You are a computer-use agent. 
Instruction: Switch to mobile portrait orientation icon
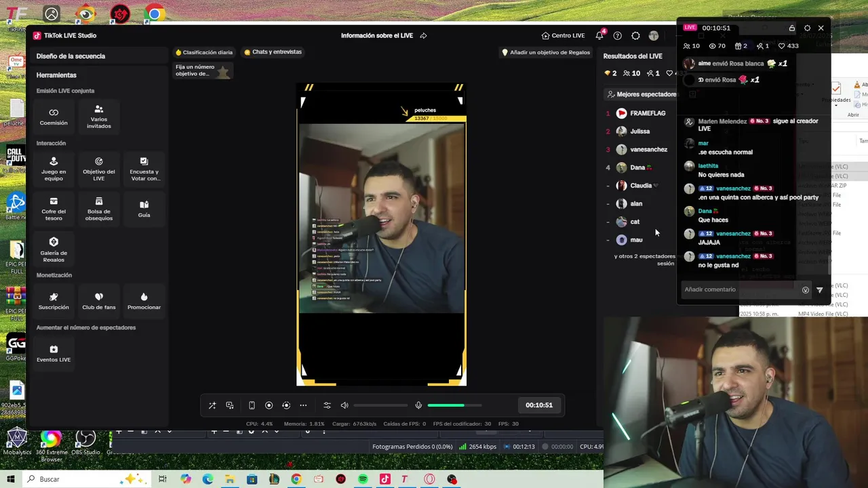coord(252,405)
